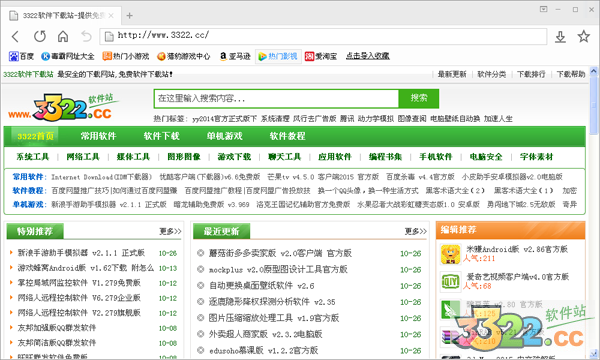Open 百度杀毒 v4.4官方版 link

click(420, 177)
